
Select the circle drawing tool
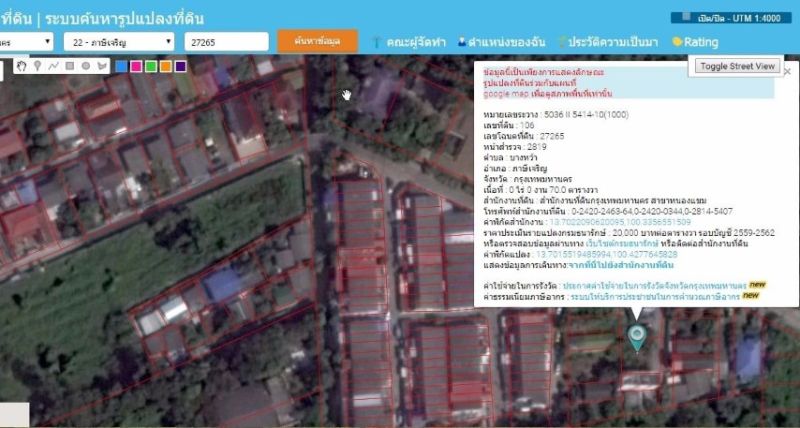tap(86, 66)
